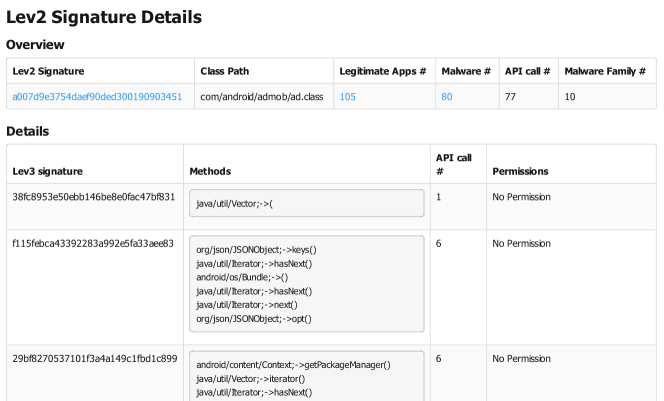Viewport: 664px width, 401px height.
Task: Click the Legitimate Apps # column header
Action: [383, 71]
